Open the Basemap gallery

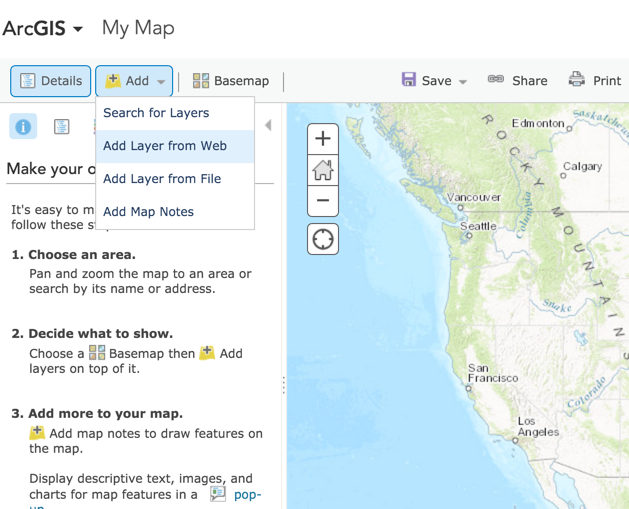pos(231,81)
